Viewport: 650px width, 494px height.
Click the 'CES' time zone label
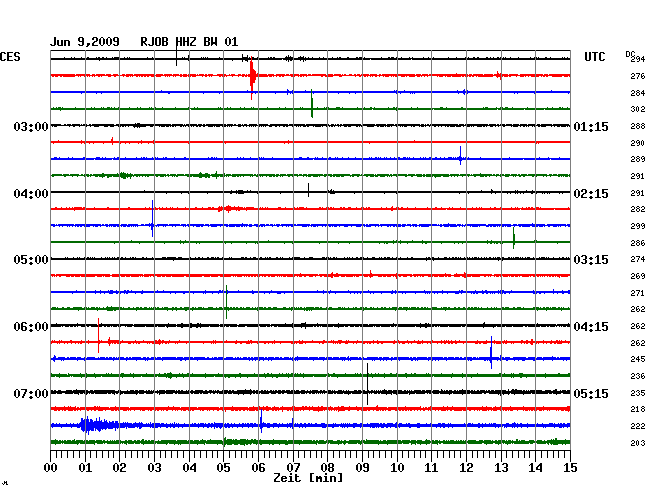tap(10, 57)
